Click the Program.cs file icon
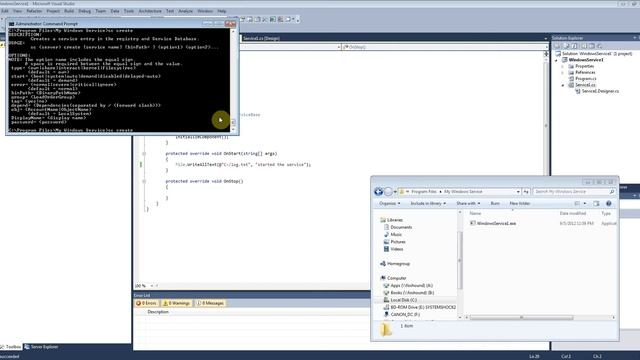Viewport: 640px width, 360px height. click(571, 78)
